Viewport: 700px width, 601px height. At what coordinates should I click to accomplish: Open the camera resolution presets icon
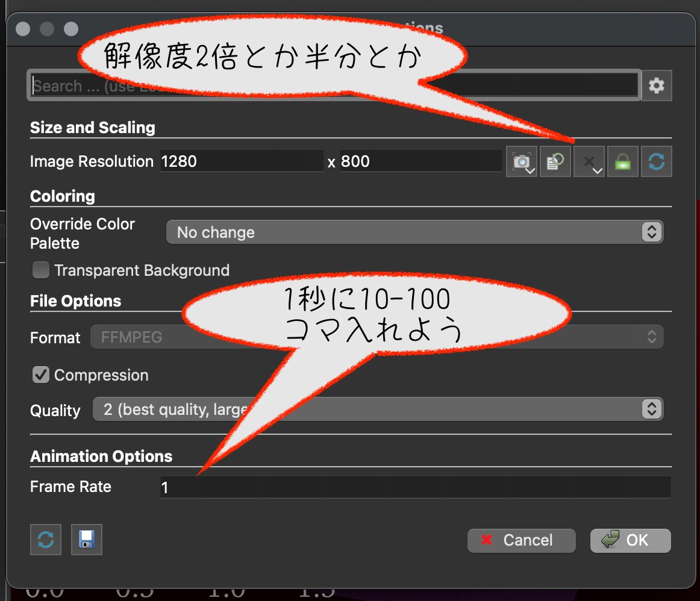(522, 162)
